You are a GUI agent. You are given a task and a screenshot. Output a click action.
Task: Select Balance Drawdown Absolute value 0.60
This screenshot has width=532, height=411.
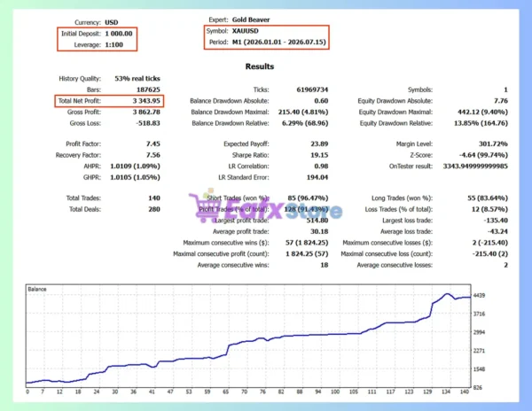pos(321,101)
